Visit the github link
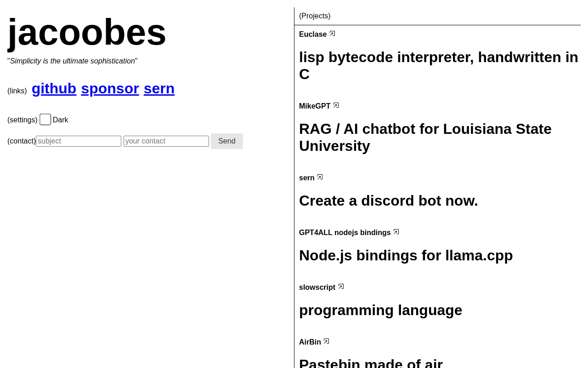 pos(54,88)
